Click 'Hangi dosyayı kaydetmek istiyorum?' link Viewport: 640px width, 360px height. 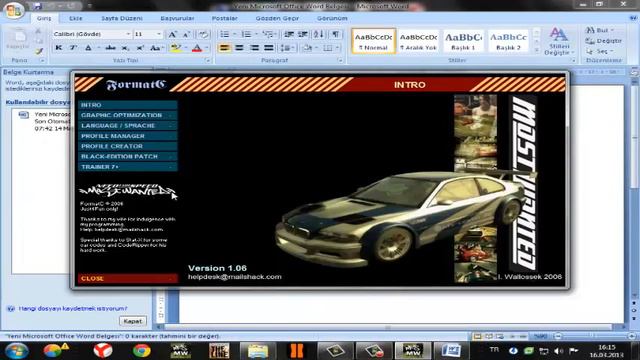pyautogui.click(x=73, y=309)
